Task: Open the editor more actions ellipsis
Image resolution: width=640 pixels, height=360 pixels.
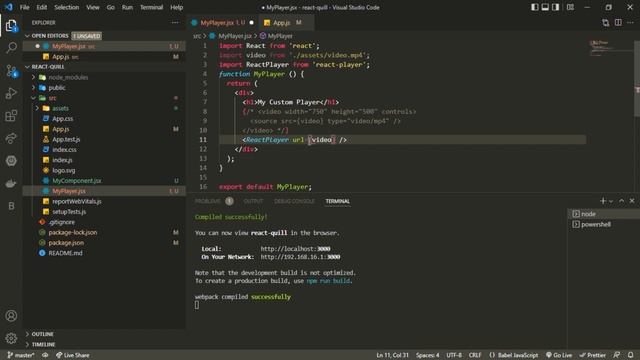Action: 631,23
